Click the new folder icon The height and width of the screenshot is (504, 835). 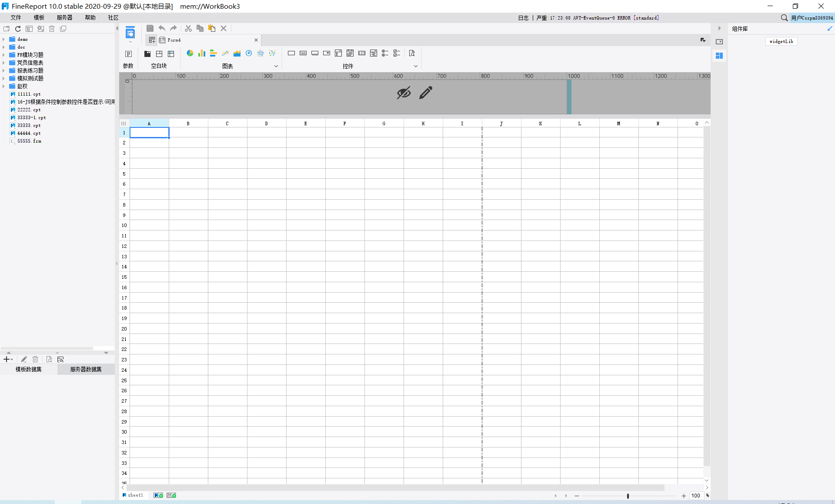tap(7, 29)
